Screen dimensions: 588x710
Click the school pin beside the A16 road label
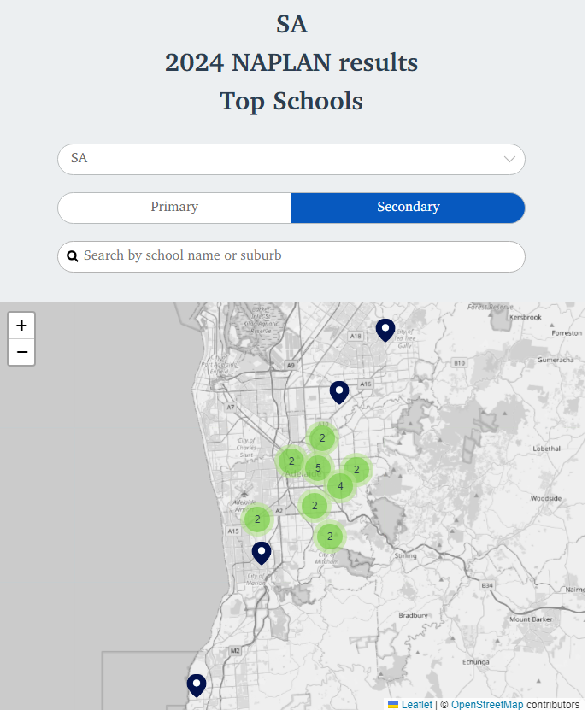pos(339,392)
